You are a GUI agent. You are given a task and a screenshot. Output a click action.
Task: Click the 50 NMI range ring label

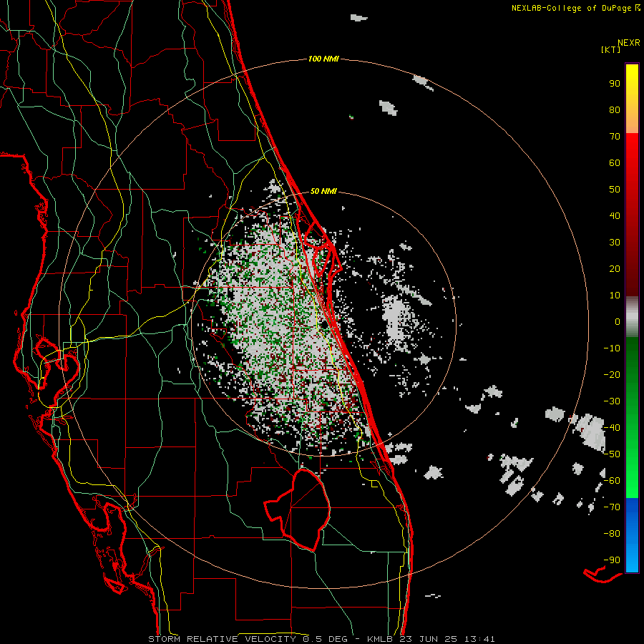tap(323, 191)
